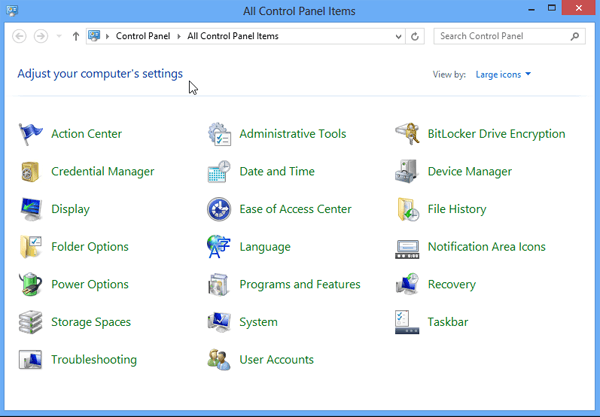Select All Control Panel Items breadcrumb
600x417 pixels.
[x=233, y=36]
